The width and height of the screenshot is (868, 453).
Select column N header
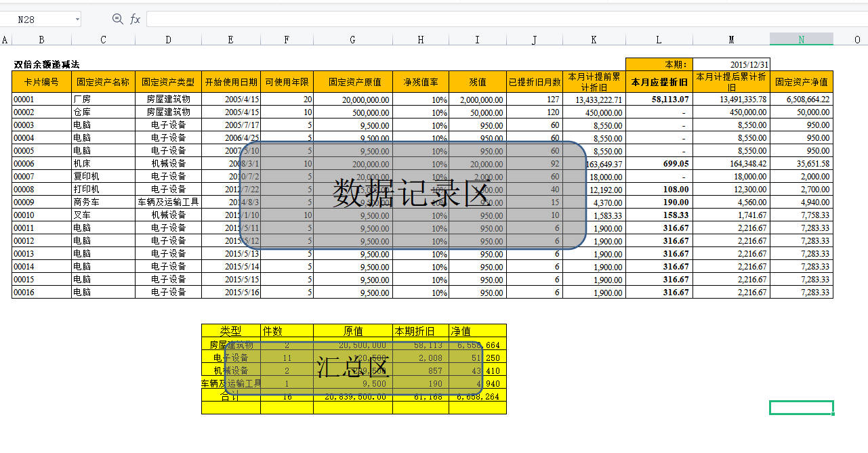(x=801, y=40)
